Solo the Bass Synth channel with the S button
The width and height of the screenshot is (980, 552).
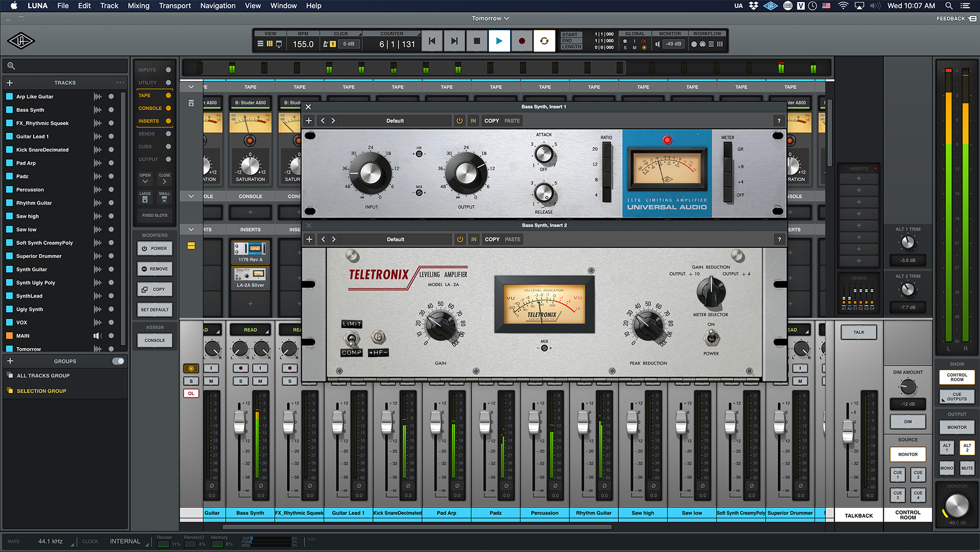241,381
